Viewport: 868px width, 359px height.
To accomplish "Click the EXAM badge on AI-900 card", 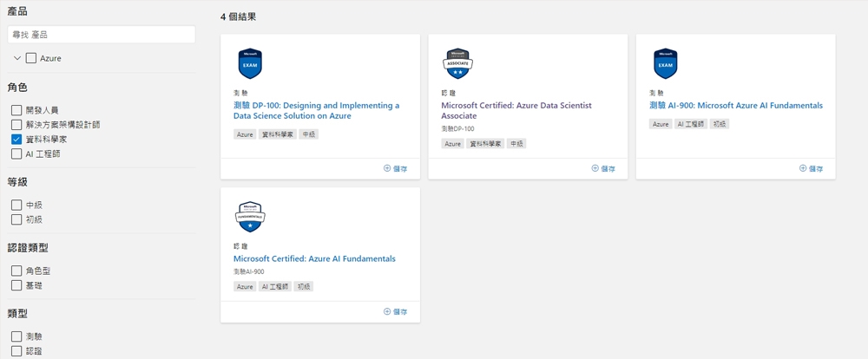I will (666, 63).
